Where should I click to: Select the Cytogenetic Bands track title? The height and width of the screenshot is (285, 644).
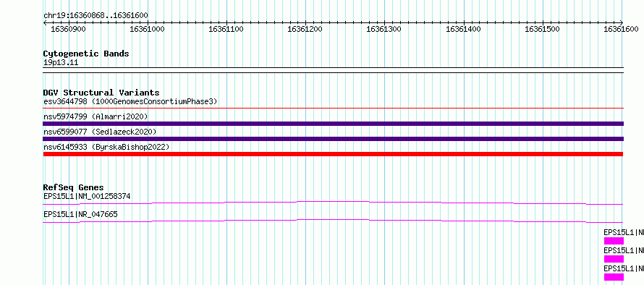tap(86, 54)
